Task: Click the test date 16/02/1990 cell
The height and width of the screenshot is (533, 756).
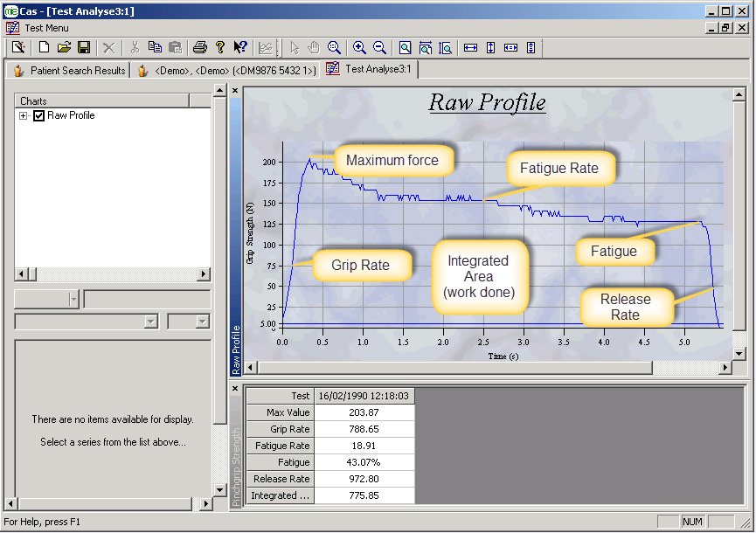Action: (364, 396)
